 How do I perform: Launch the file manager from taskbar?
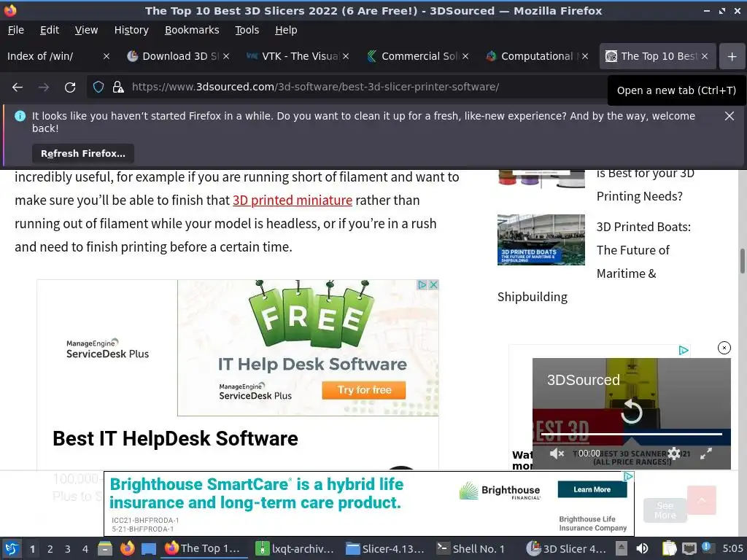[x=105, y=548]
